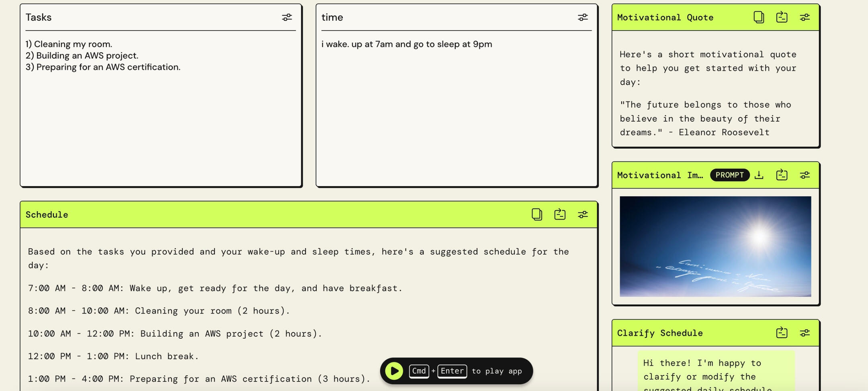Copy the Motivational Quote text

(x=758, y=17)
